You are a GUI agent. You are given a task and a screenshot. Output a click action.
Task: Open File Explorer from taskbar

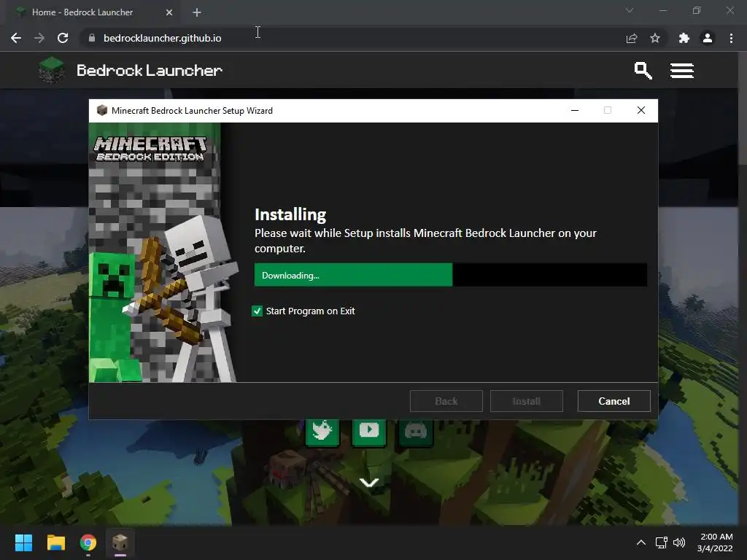(x=55, y=542)
